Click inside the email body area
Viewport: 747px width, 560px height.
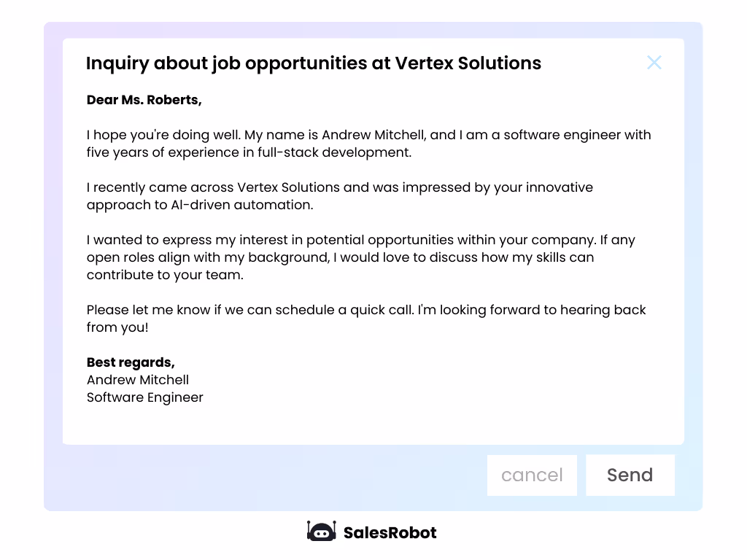point(365,219)
